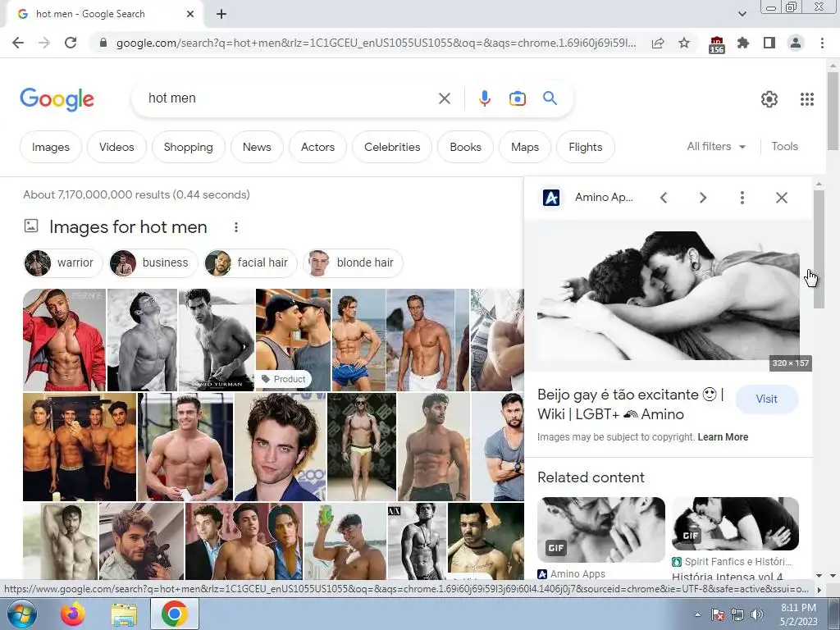This screenshot has width=840, height=630.
Task: Open thumbnail tagged Product
Action: pos(293,340)
